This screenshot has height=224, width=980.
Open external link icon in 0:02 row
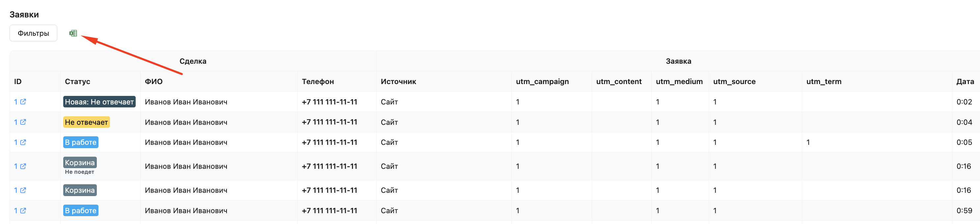click(23, 102)
